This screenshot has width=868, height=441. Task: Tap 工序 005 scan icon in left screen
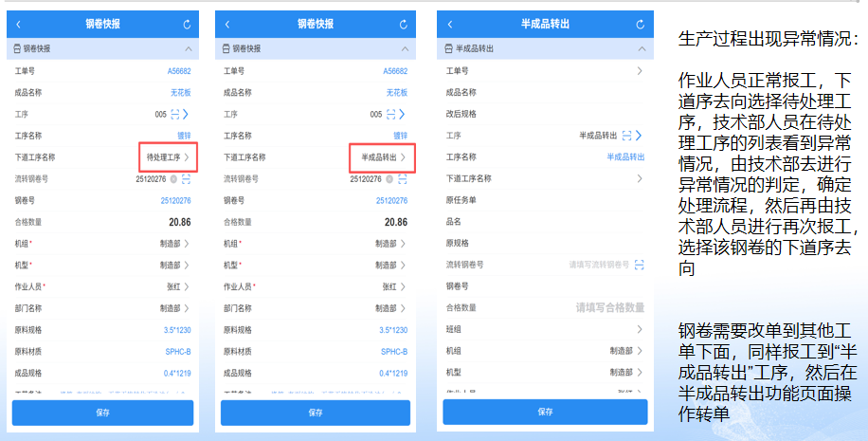pos(175,114)
